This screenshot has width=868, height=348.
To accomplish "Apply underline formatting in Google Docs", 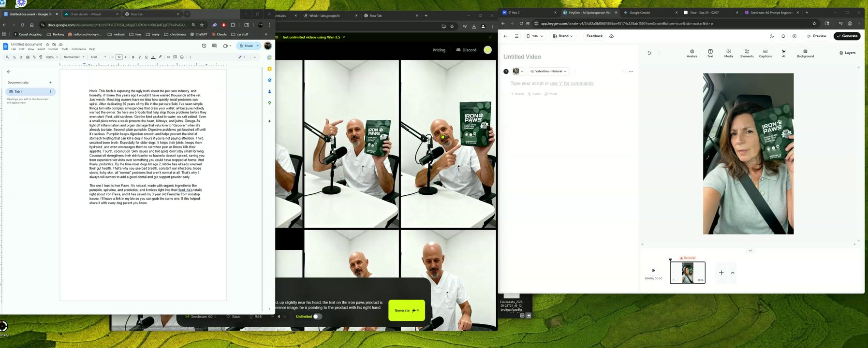I will (146, 57).
